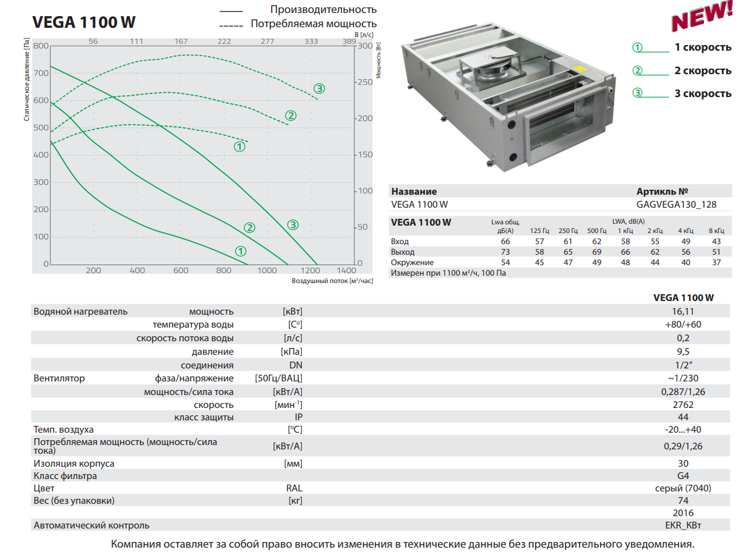
Task: Select the pressure value "9,5"
Action: 684,352
